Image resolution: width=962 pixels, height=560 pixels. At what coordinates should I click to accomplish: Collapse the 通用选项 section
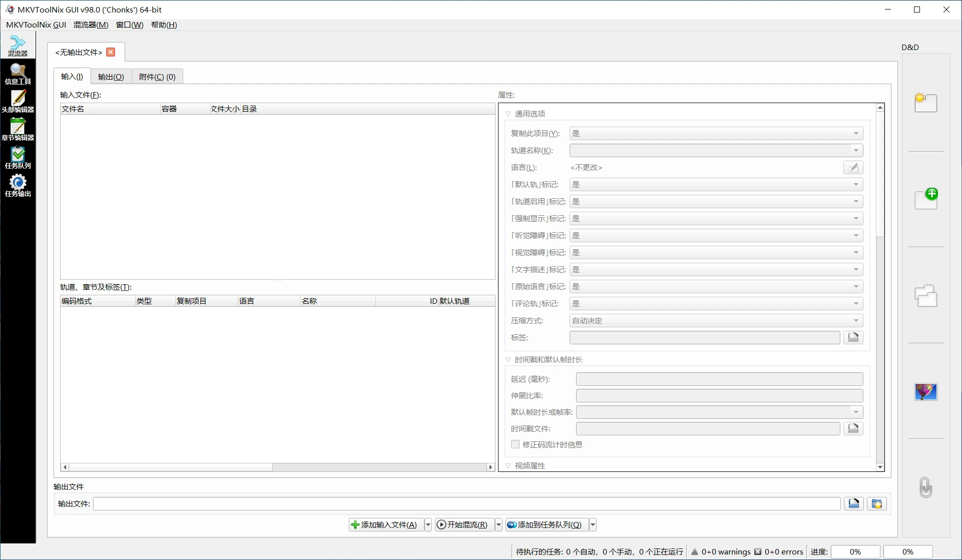509,114
